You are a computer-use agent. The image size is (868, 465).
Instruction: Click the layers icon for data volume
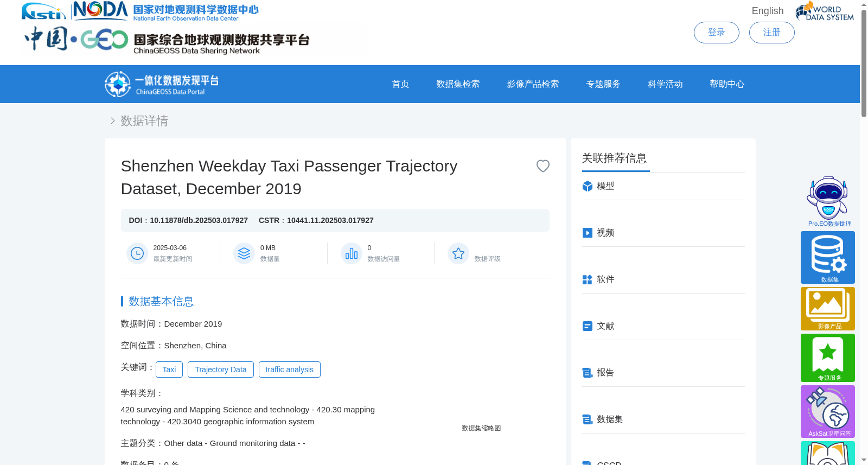pos(244,253)
